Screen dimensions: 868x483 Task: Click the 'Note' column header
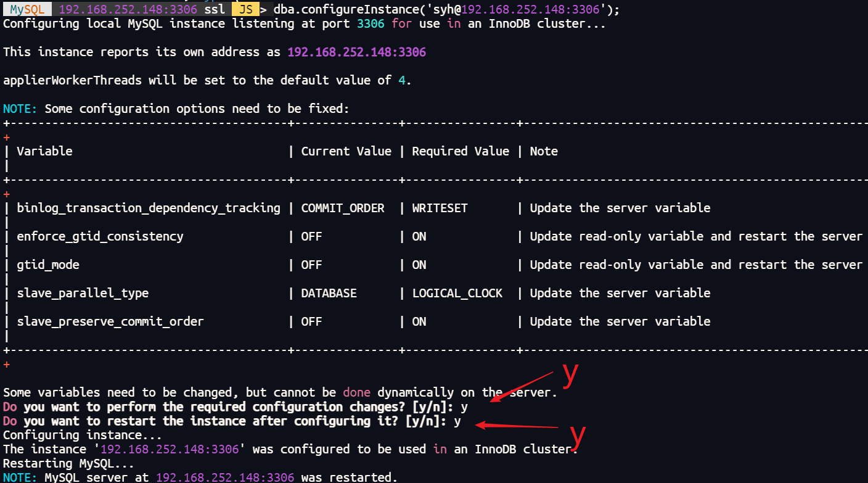tap(544, 151)
